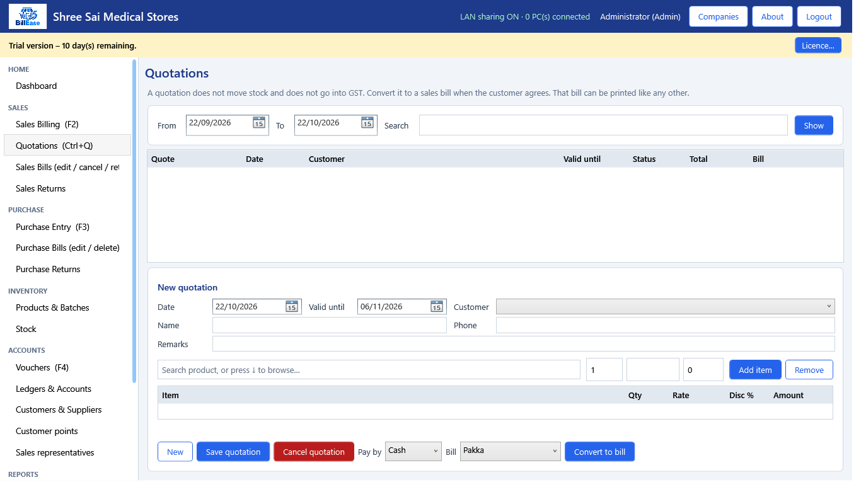Viewport: 861px width, 504px height.
Task: Open Sales representatives page
Action: point(67,452)
